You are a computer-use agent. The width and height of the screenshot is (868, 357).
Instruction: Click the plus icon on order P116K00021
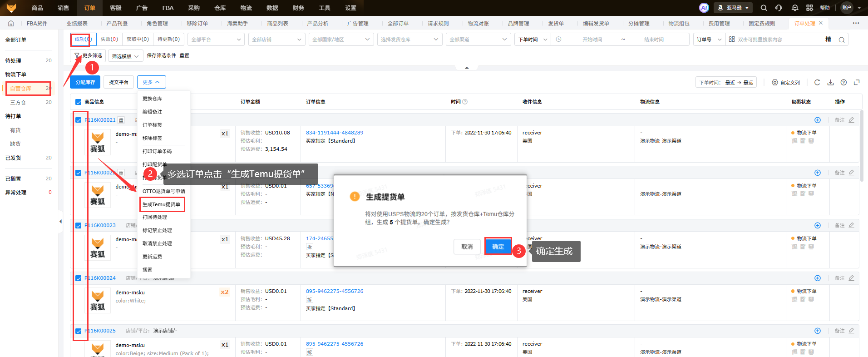tap(817, 120)
